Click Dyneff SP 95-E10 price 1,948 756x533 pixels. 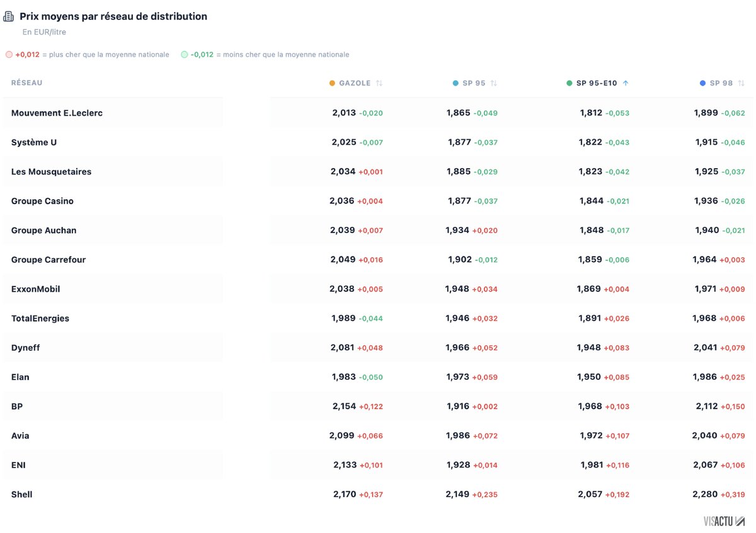pyautogui.click(x=590, y=348)
